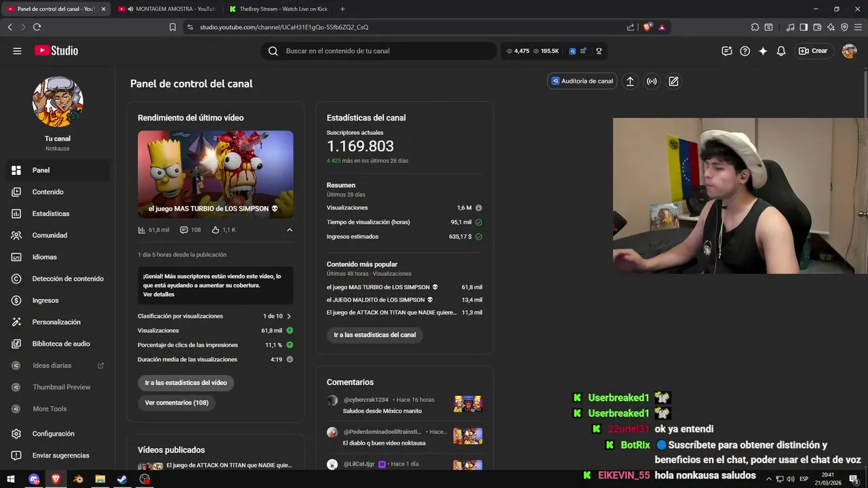Open Ingresos in the sidebar
The image size is (868, 488).
click(58, 300)
